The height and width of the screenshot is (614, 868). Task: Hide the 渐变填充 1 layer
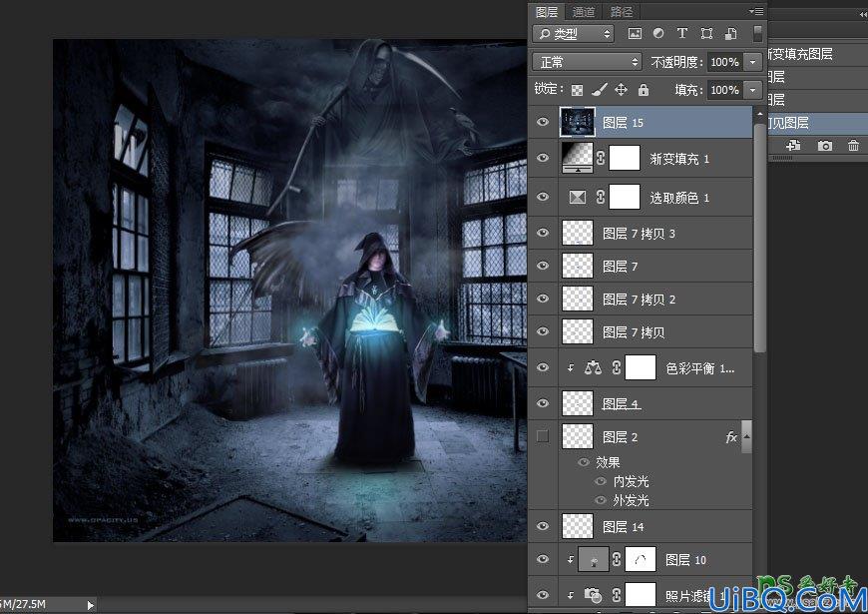click(543, 158)
